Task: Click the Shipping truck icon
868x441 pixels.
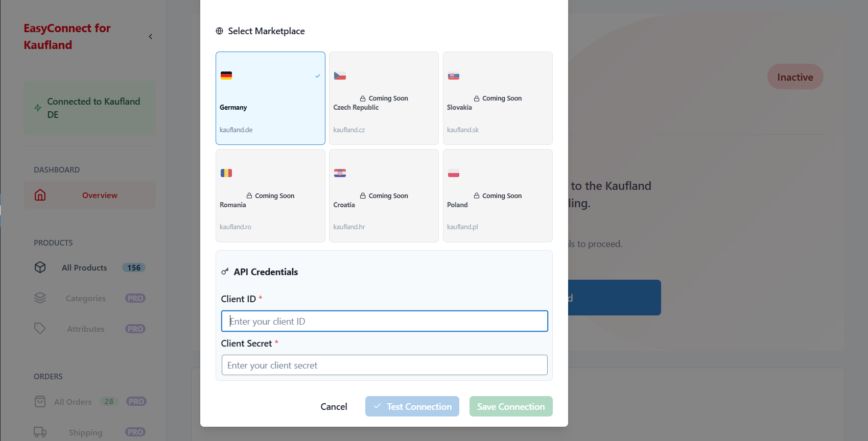Action: pyautogui.click(x=40, y=432)
